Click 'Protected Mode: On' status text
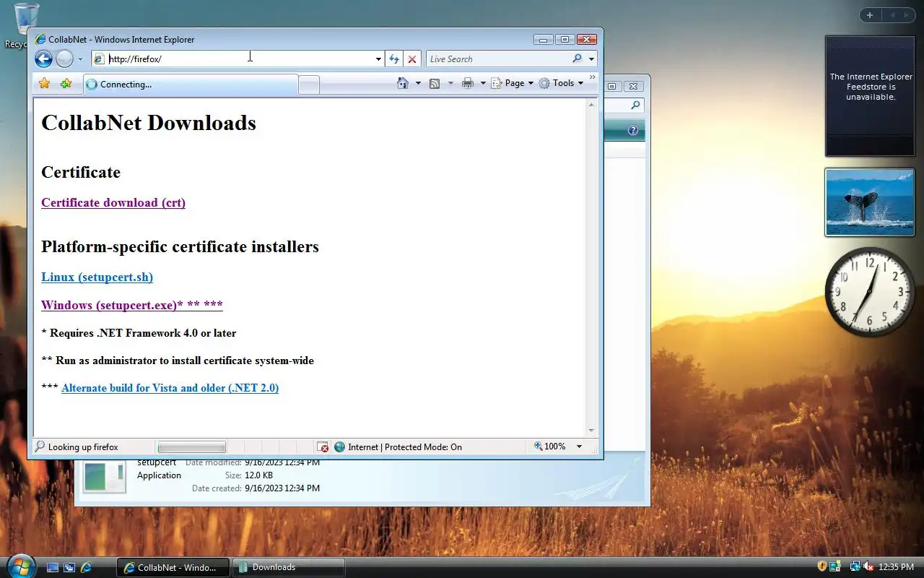924x578 pixels. [423, 447]
